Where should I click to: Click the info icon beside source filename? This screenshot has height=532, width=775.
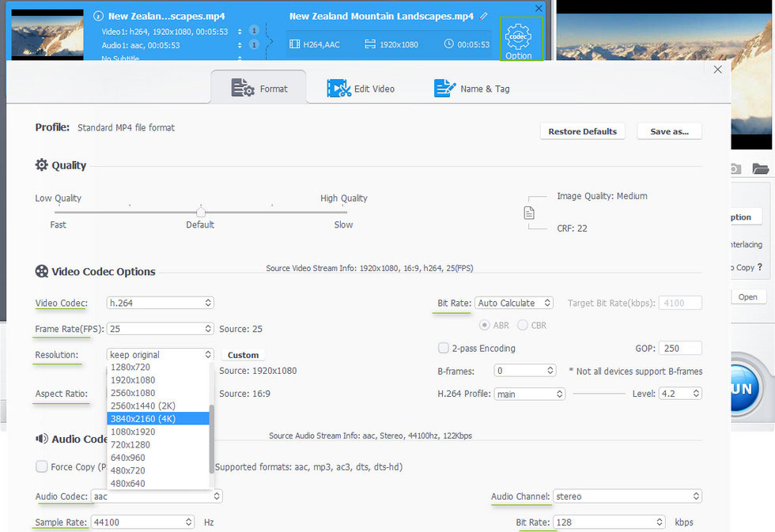(98, 16)
